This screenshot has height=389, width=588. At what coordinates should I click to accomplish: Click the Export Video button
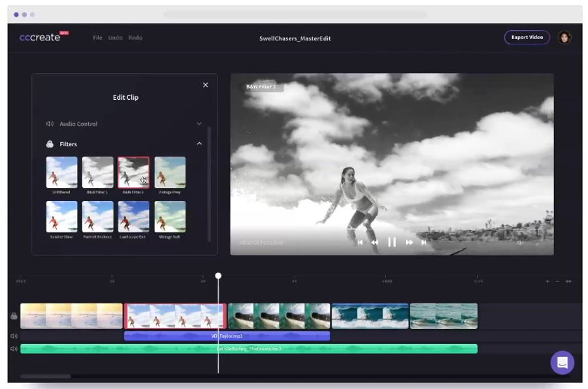[527, 37]
